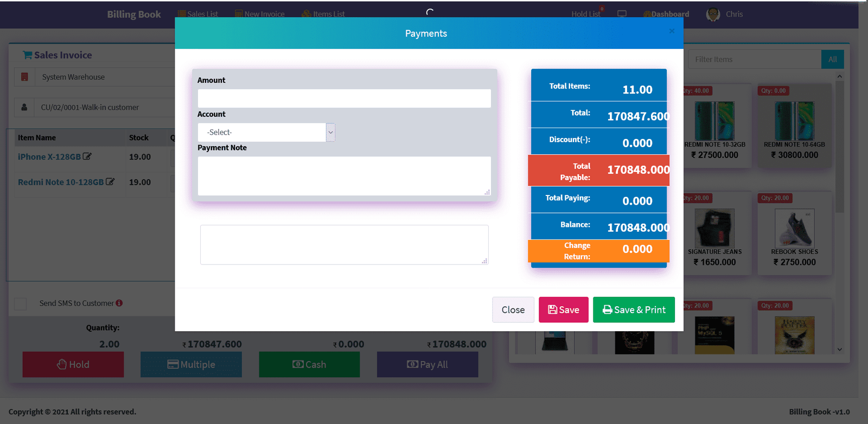Open the Hold List menu
Screen dimensions: 868x424
click(585, 14)
